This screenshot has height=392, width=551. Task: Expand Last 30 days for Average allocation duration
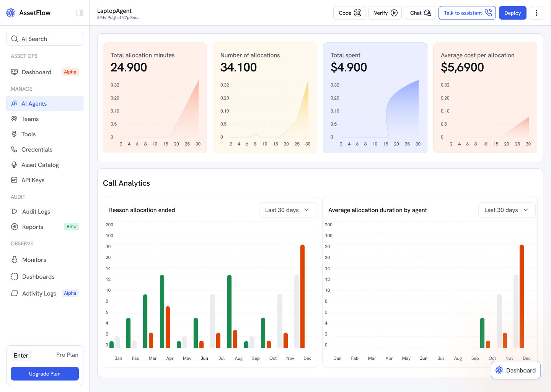tap(507, 210)
